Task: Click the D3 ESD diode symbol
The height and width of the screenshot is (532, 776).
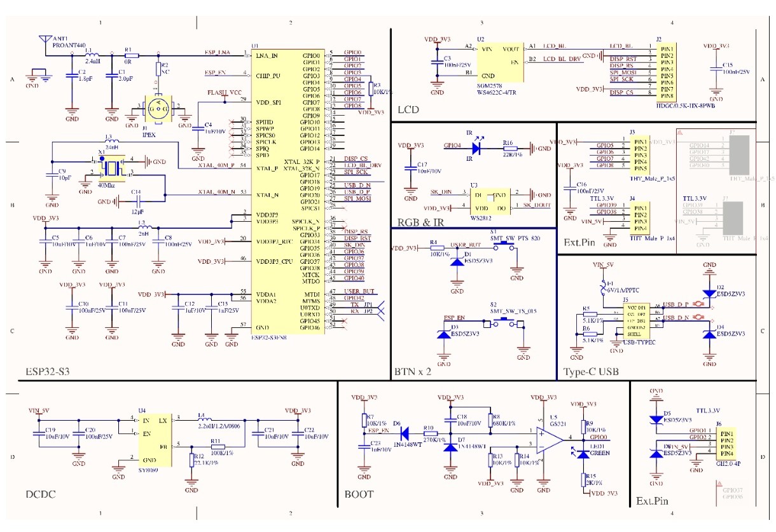Action: (x=445, y=334)
